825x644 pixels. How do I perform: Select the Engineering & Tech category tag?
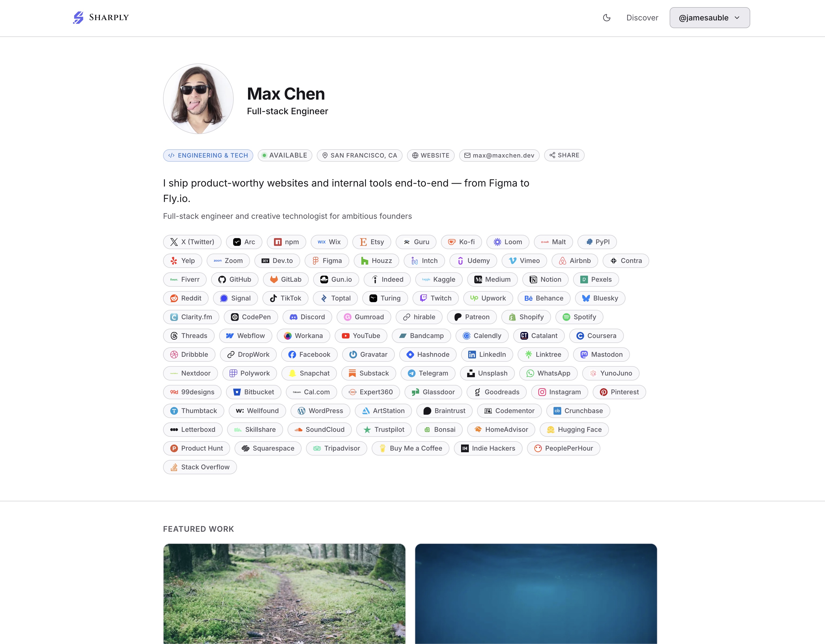(208, 155)
